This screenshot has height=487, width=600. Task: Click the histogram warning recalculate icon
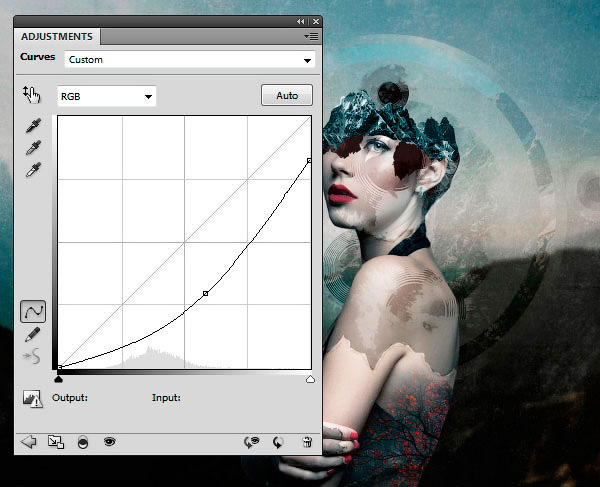(x=32, y=399)
